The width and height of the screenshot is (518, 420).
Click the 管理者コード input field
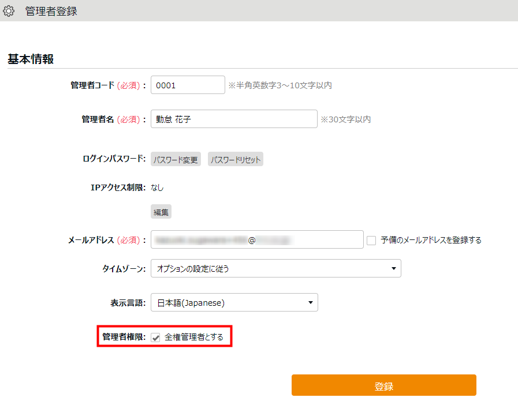click(x=188, y=85)
